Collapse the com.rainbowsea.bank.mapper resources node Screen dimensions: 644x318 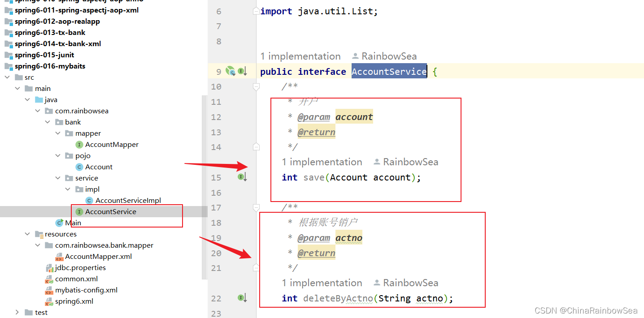[38, 245]
